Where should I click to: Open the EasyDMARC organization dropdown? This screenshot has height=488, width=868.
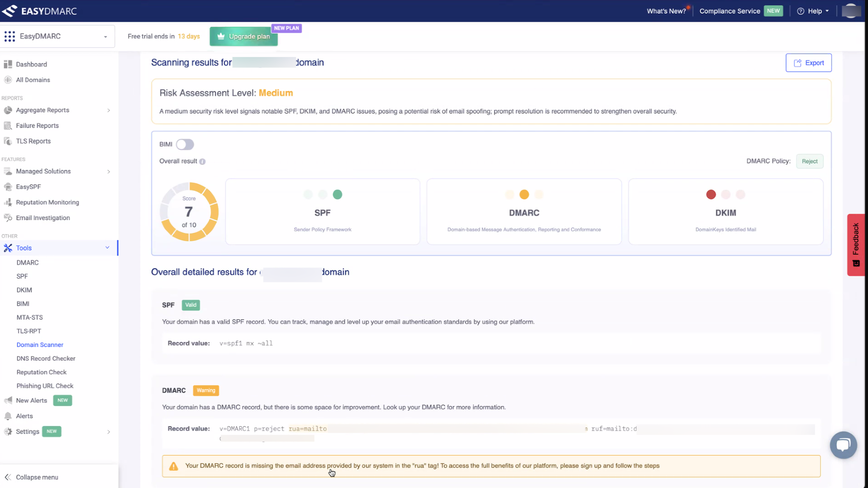pyautogui.click(x=58, y=37)
